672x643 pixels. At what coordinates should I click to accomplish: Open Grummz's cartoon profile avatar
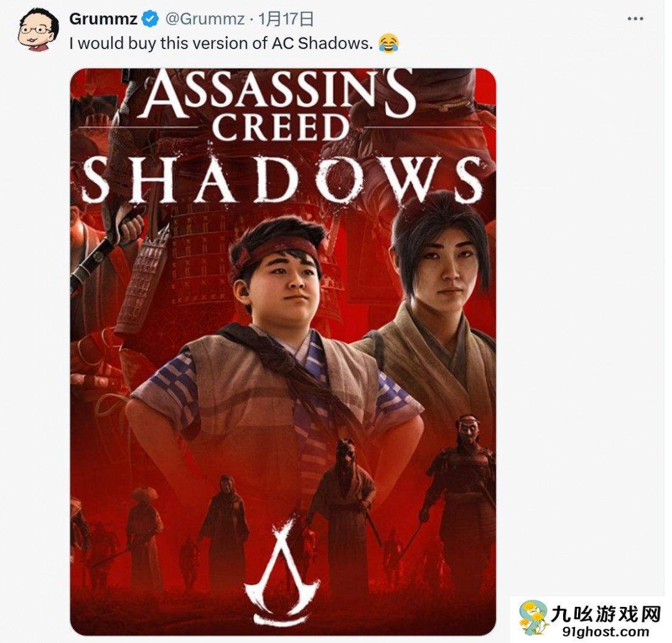[x=38, y=29]
